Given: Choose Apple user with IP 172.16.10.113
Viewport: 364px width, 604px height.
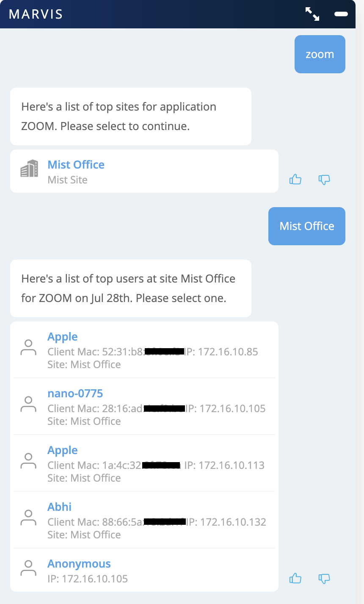Looking at the screenshot, I should 63,450.
